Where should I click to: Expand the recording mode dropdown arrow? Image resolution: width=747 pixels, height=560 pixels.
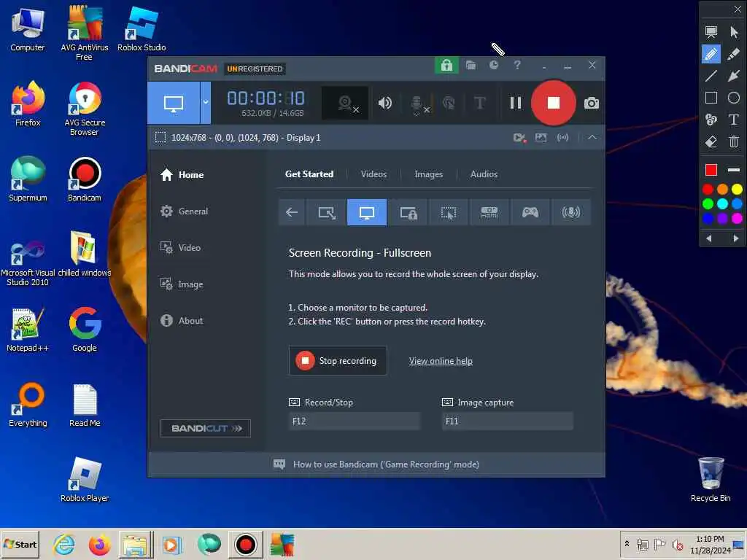click(x=205, y=102)
